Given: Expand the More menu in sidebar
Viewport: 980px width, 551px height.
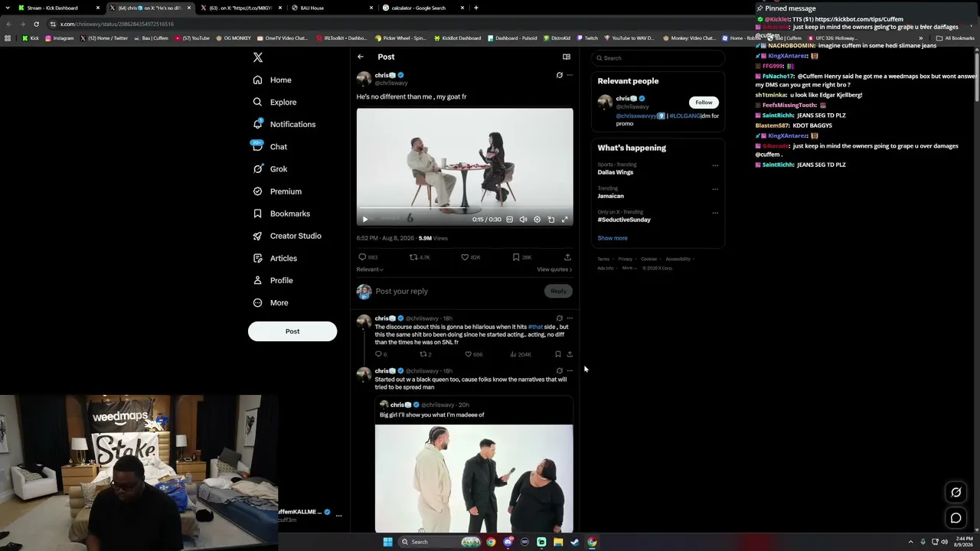Looking at the screenshot, I should point(270,303).
